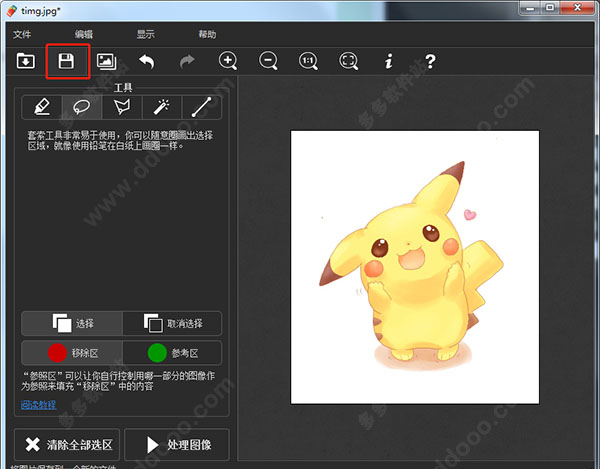Click the floppy disk save icon

pos(66,61)
